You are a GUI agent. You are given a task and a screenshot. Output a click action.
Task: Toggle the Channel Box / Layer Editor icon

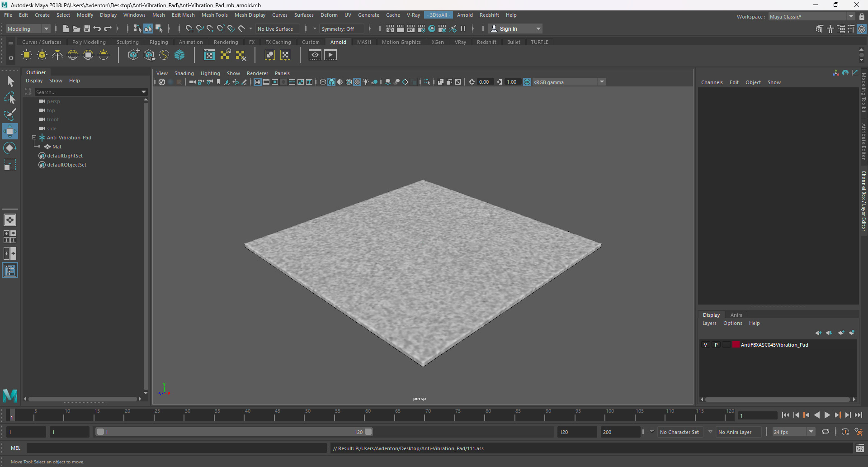862,29
